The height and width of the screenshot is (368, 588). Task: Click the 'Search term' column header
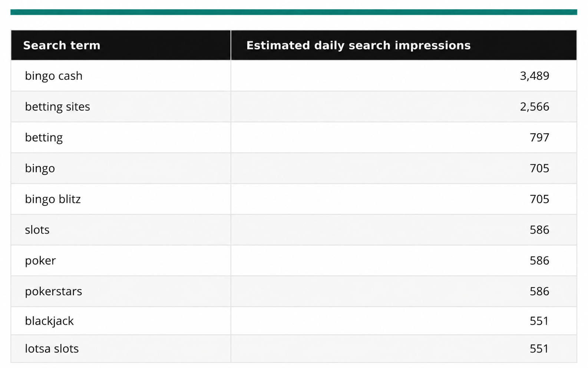(x=62, y=45)
